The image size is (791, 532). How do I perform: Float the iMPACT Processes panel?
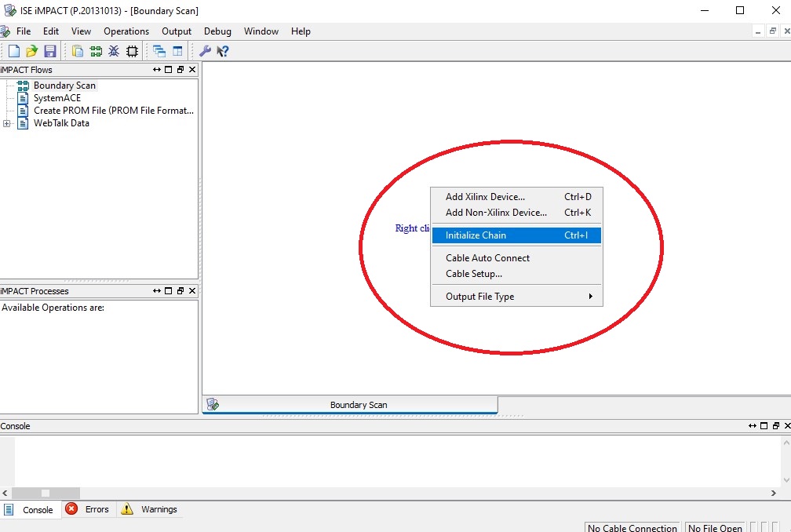point(180,291)
